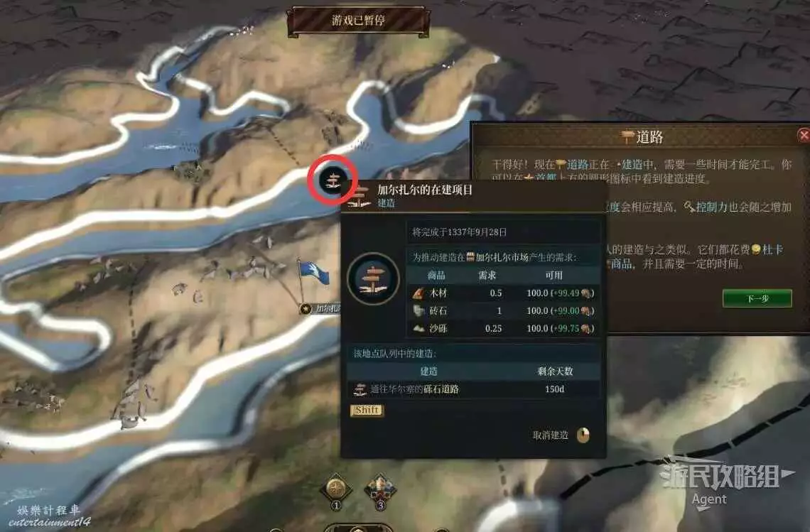Click the 沙砾 sand goods icon
810x532 pixels.
pyautogui.click(x=418, y=328)
